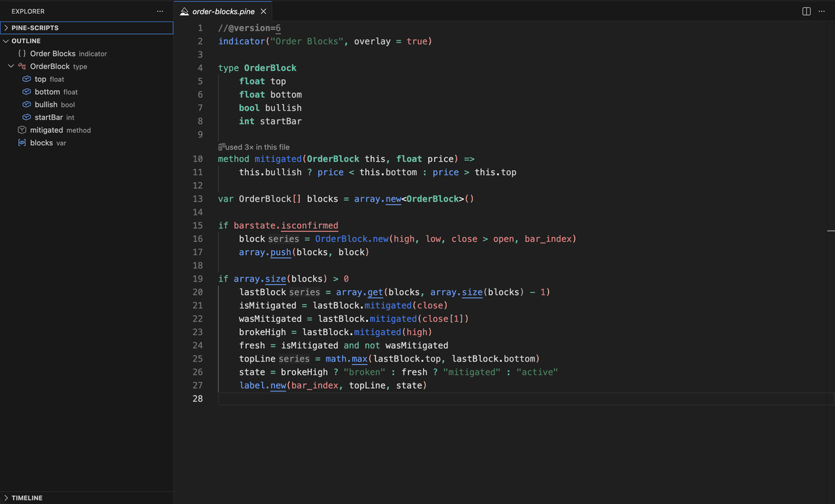Viewport: 835px width, 504px height.
Task: Select top float outline entry
Action: point(87,79)
